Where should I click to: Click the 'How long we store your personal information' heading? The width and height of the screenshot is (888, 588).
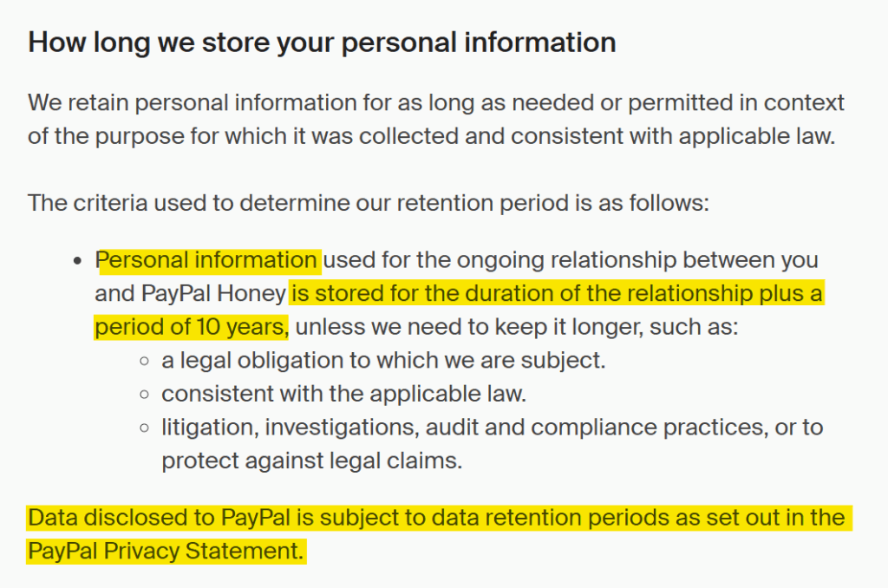pyautogui.click(x=322, y=43)
